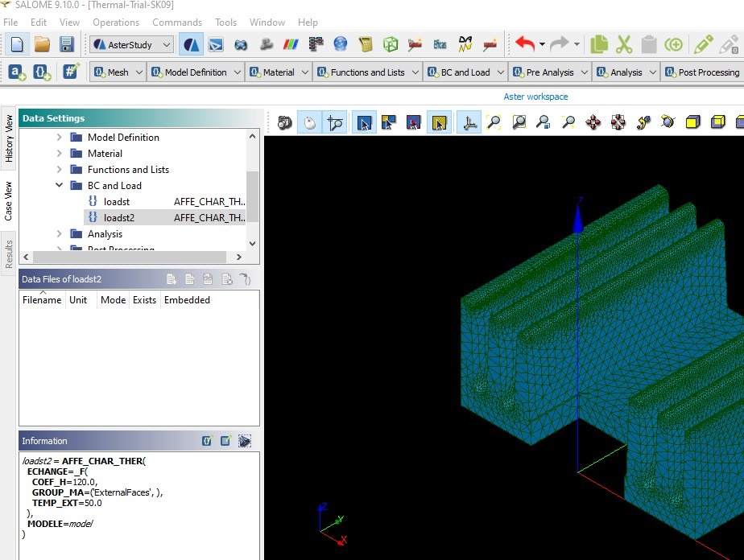Toggle the zooming style switch icon

tap(334, 123)
